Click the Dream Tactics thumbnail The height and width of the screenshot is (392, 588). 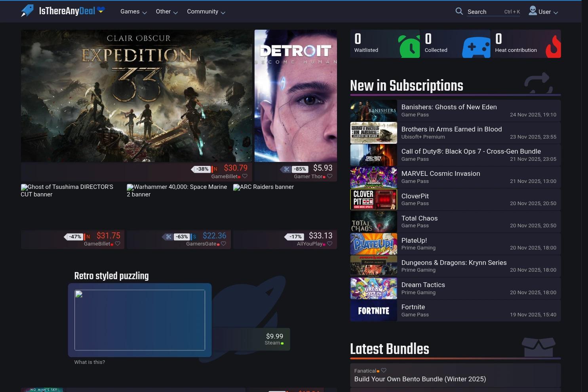point(373,288)
